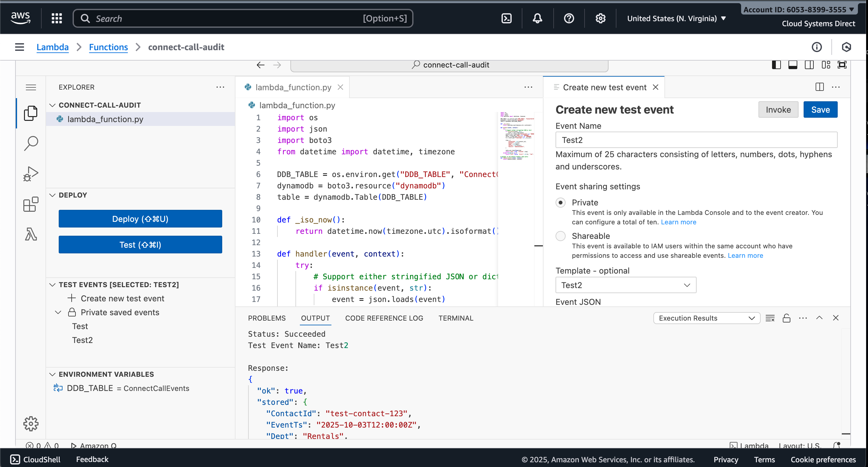Open the Lambda view in sidebar

(x=31, y=234)
